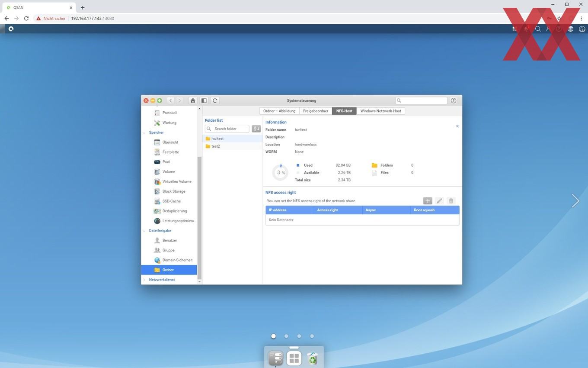Select the test2 folder
Screen dimensions: 588x368
(x=233, y=146)
